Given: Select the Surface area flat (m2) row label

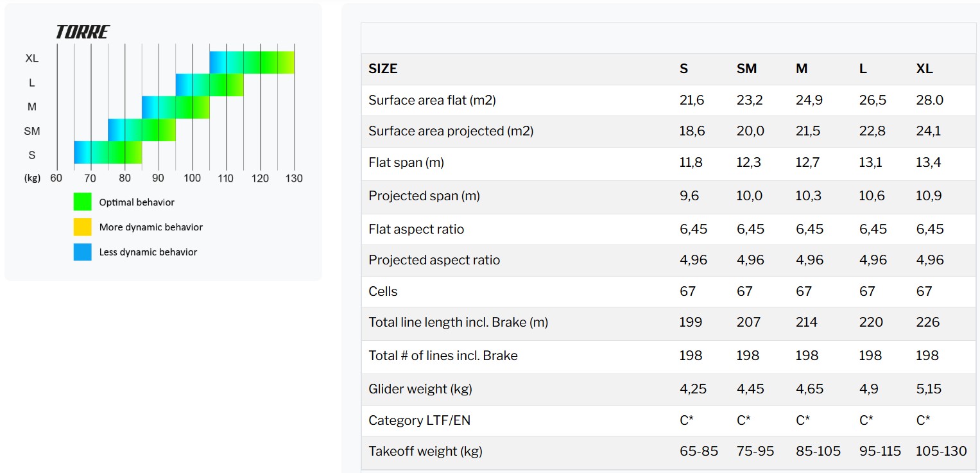Looking at the screenshot, I should (x=432, y=100).
